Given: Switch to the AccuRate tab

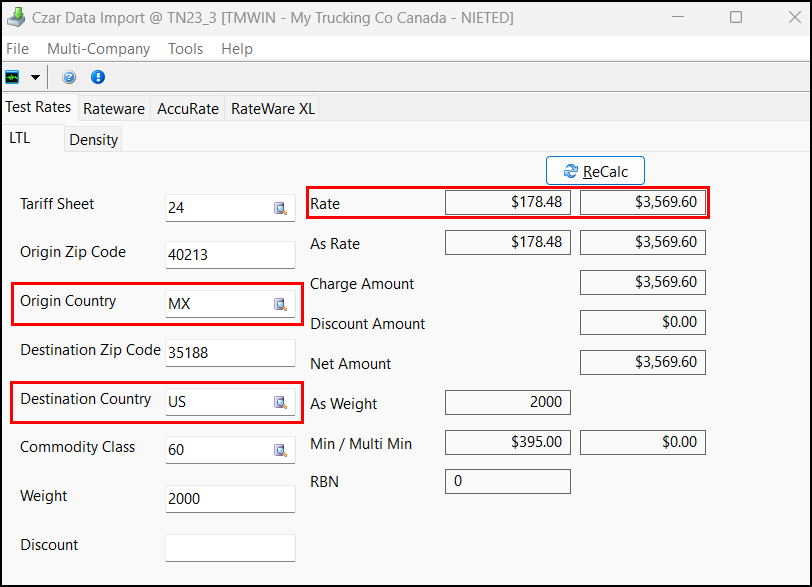Looking at the screenshot, I should click(x=187, y=107).
